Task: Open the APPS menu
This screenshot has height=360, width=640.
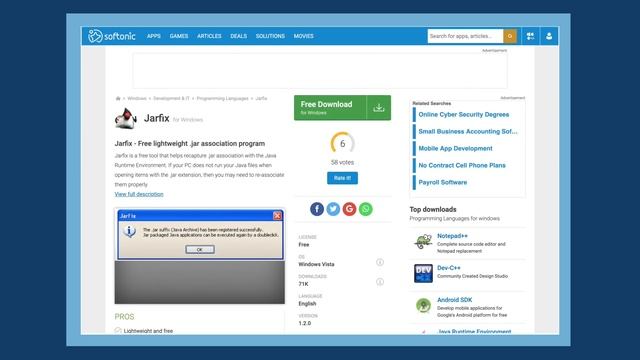Action: pyautogui.click(x=153, y=36)
